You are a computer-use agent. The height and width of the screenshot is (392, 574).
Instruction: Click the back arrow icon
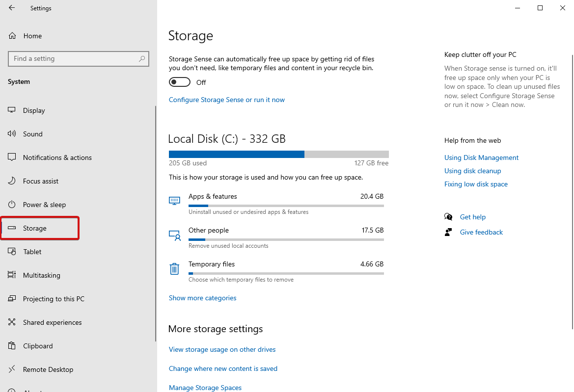click(11, 8)
